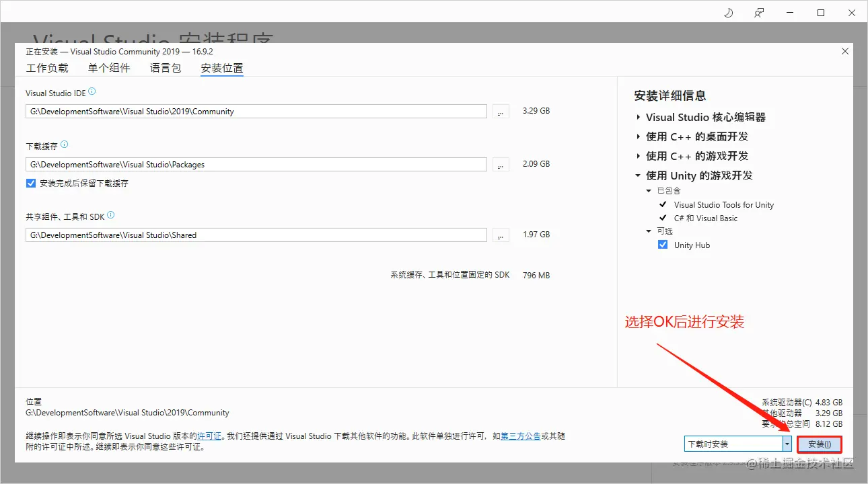Uncheck the Unity Hub optional component
This screenshot has height=484, width=868.
click(x=663, y=245)
